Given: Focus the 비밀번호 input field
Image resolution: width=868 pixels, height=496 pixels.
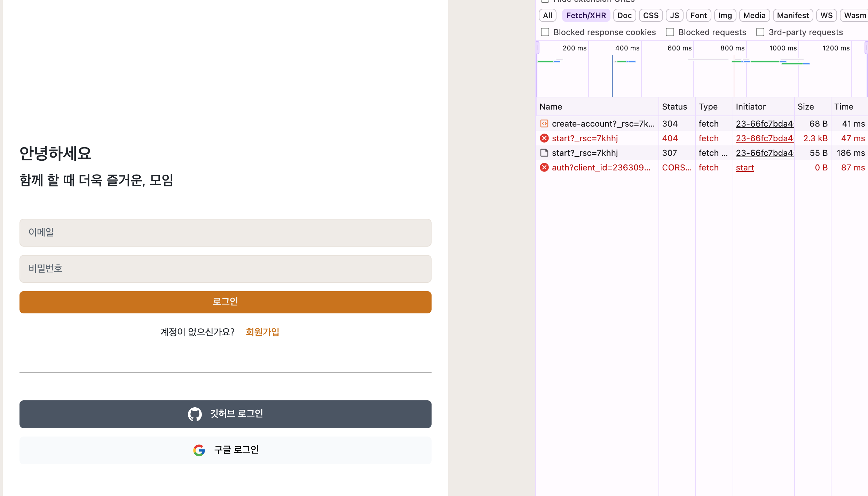Looking at the screenshot, I should pyautogui.click(x=226, y=269).
